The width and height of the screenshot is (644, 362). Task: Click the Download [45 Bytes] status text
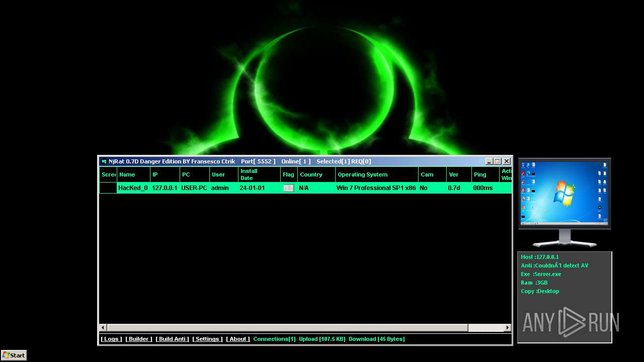tap(377, 339)
